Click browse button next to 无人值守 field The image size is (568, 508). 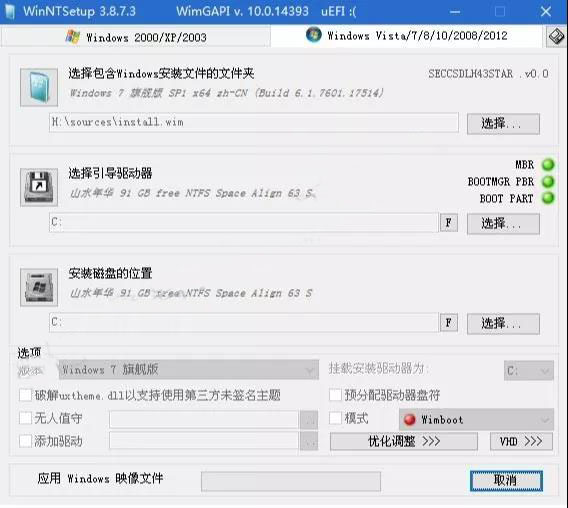pyautogui.click(x=309, y=420)
